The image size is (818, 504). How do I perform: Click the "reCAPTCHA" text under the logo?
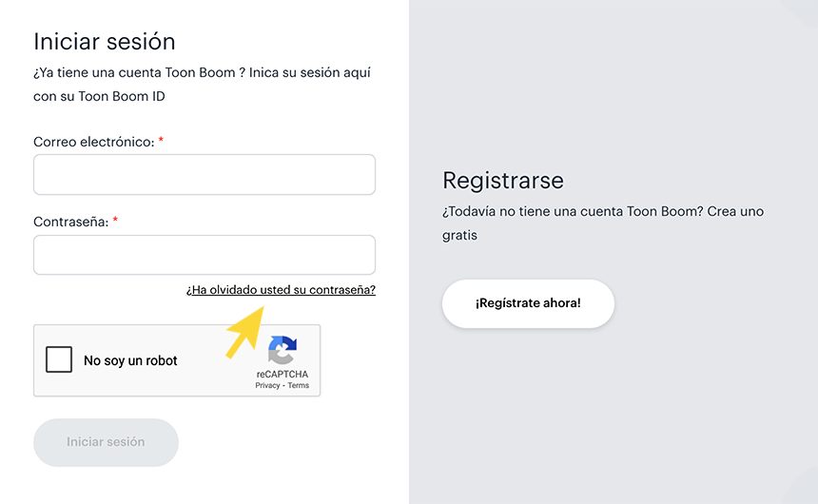(282, 375)
